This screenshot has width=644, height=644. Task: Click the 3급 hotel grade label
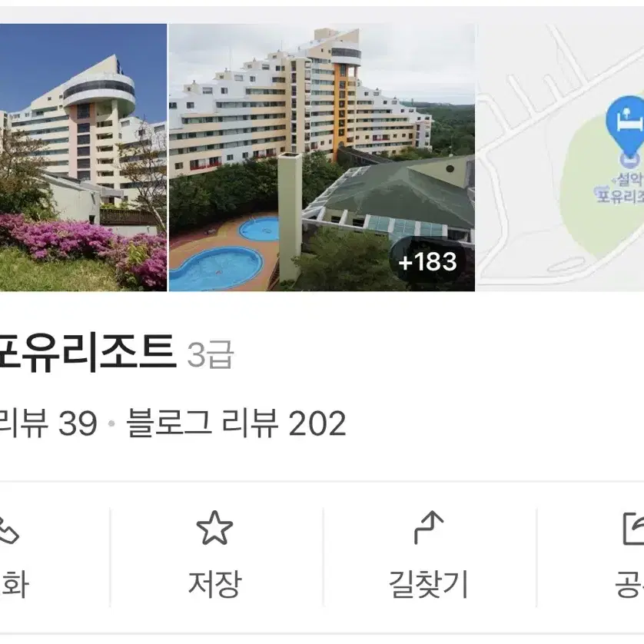point(211,354)
